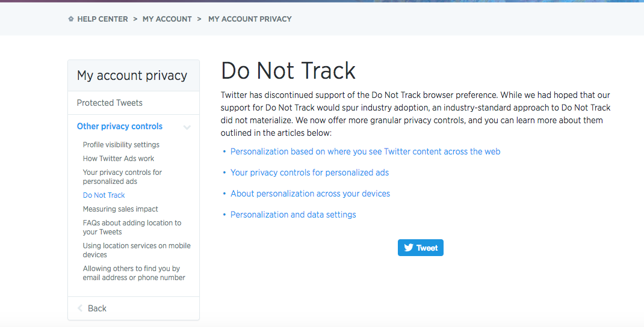
Task: Open About personalization across your devices link
Action: click(310, 194)
